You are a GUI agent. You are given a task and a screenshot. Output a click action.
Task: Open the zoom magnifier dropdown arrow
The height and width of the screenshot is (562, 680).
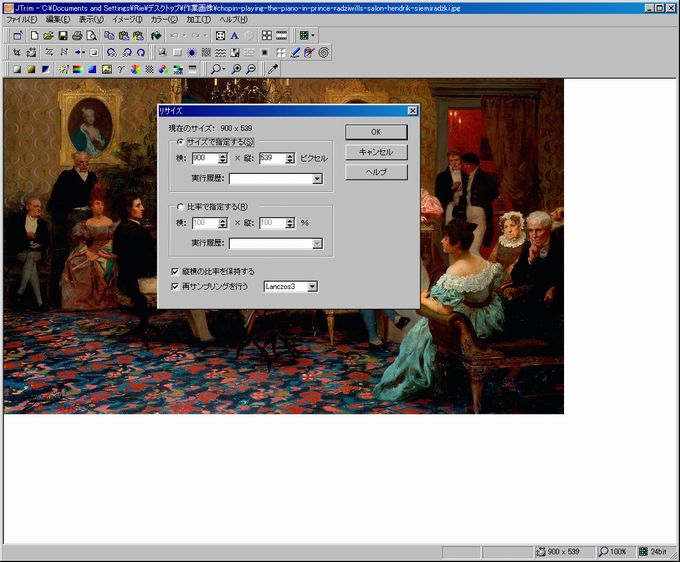click(224, 69)
